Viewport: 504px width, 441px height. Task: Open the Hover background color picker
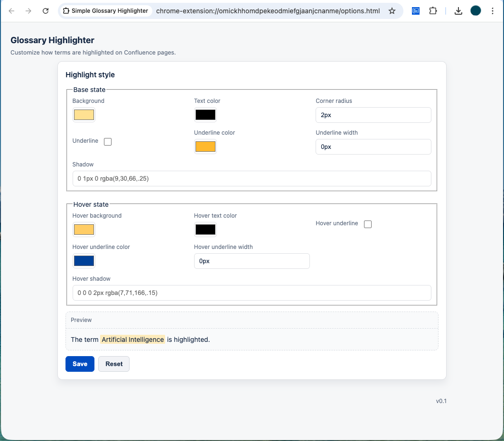(84, 230)
